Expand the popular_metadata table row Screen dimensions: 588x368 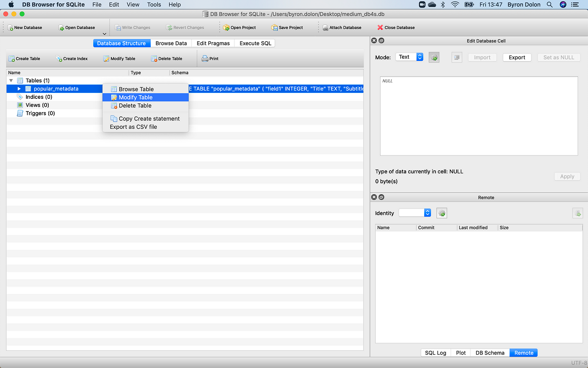19,89
